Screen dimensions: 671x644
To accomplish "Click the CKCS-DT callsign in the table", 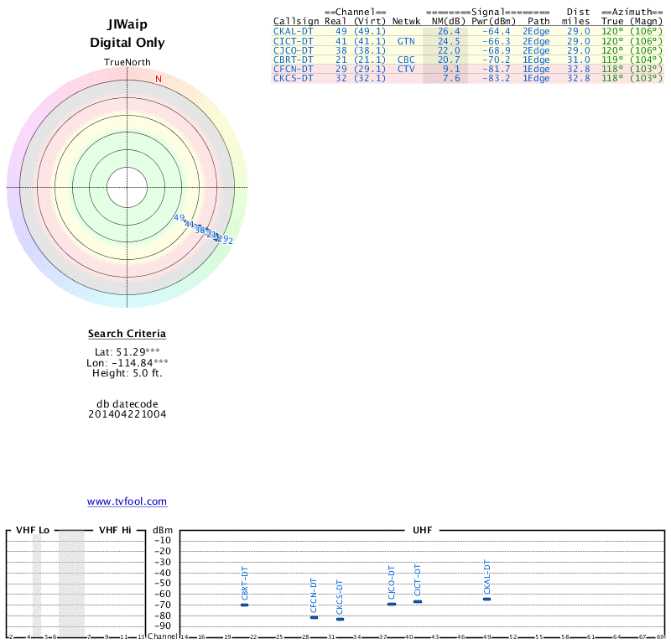I will (x=293, y=78).
